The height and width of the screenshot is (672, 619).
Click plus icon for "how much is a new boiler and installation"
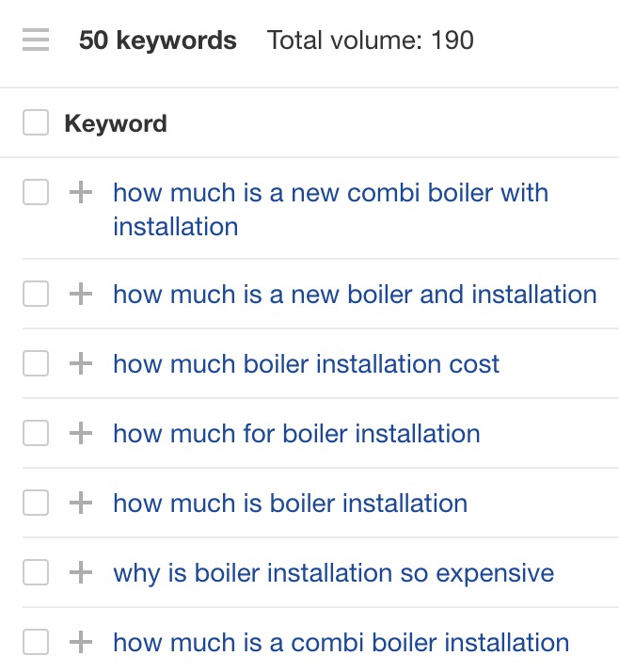82,295
